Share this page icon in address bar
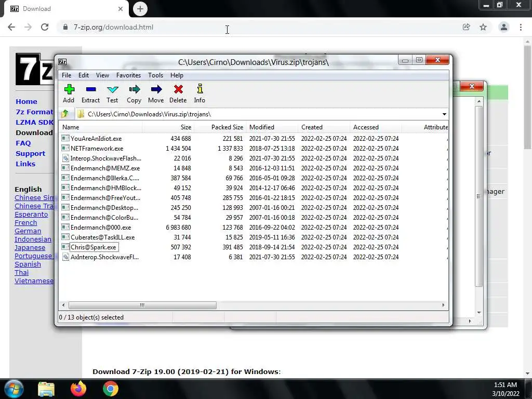This screenshot has height=399, width=532. (x=467, y=27)
